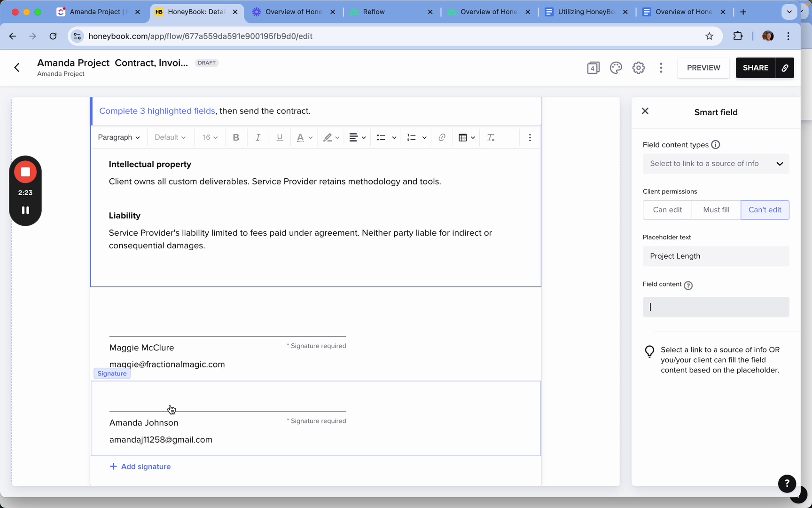
Task: Clear text formatting with the Tx icon
Action: click(x=491, y=137)
